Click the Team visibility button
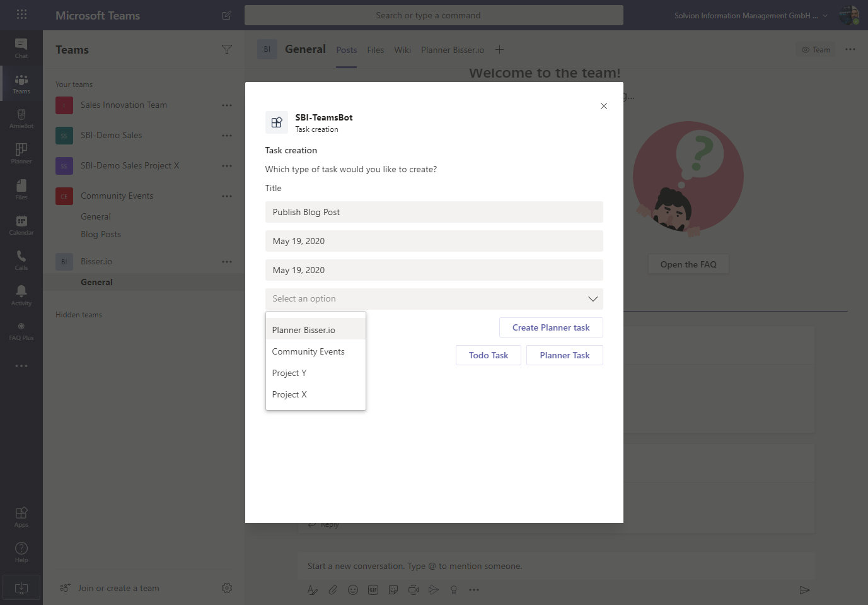 (816, 50)
